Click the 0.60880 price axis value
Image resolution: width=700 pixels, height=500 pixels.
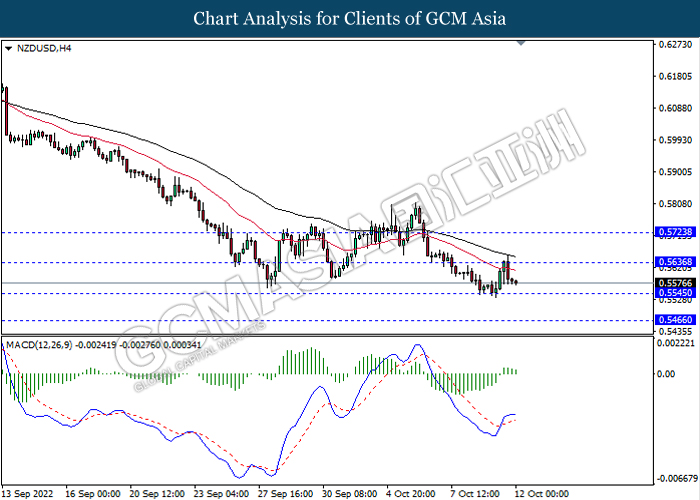click(675, 108)
